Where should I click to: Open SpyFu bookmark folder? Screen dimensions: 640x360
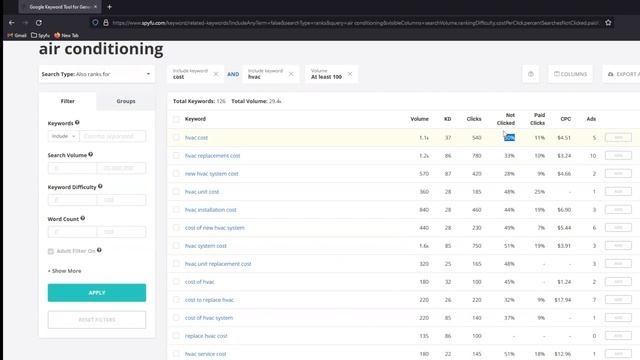point(40,36)
